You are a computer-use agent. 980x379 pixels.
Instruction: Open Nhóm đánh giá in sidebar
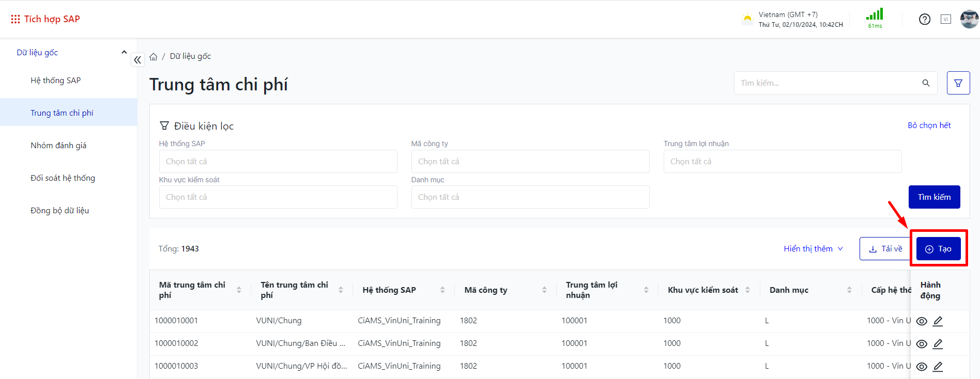point(58,146)
